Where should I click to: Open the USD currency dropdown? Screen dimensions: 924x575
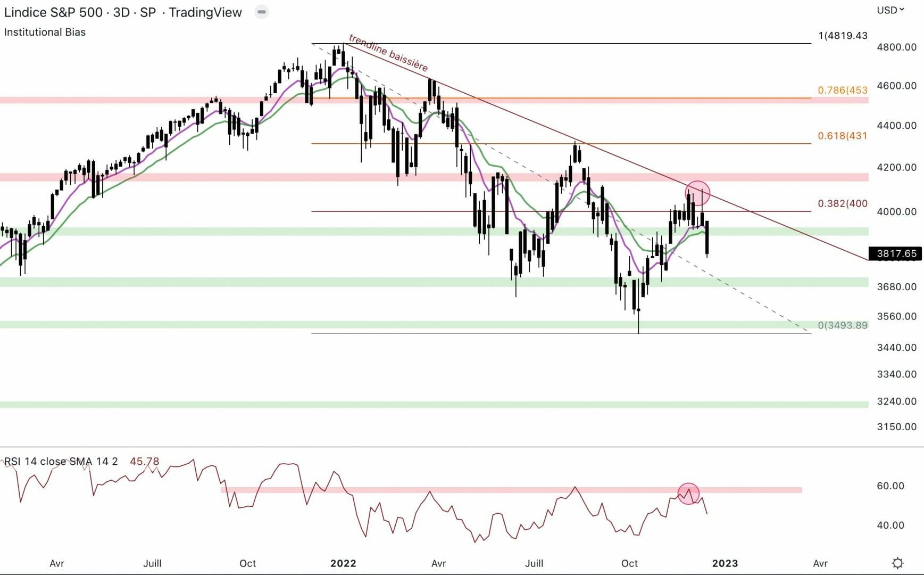890,10
